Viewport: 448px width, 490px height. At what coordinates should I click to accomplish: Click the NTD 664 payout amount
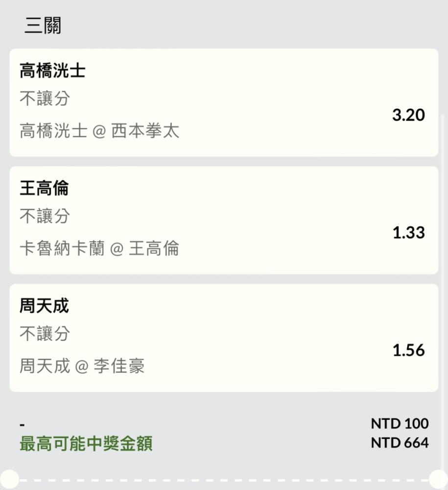pyautogui.click(x=400, y=443)
